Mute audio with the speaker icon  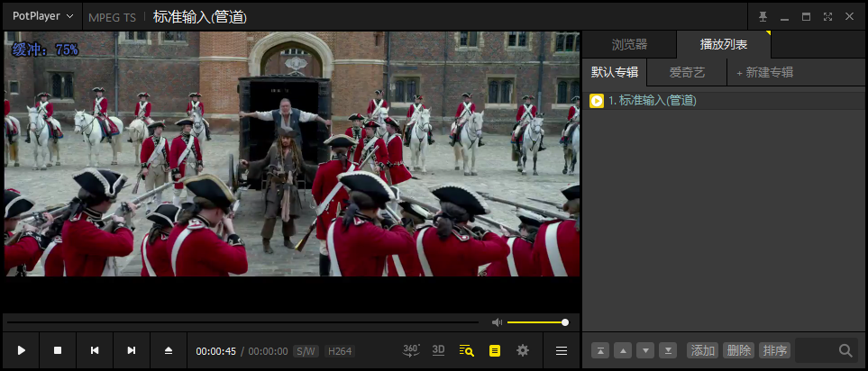[x=498, y=322]
